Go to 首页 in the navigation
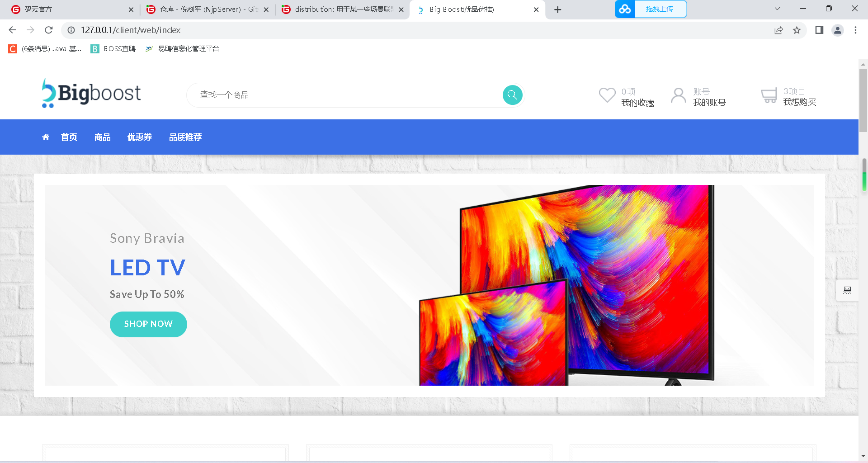This screenshot has width=868, height=463. coord(69,137)
